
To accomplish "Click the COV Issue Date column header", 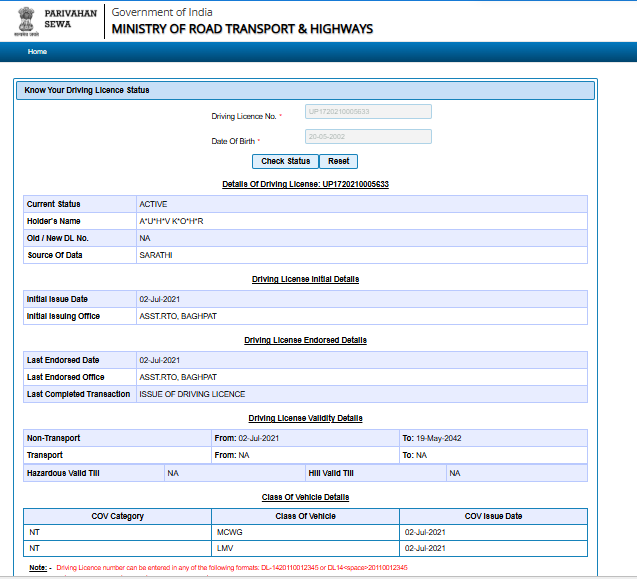I will (x=493, y=516).
